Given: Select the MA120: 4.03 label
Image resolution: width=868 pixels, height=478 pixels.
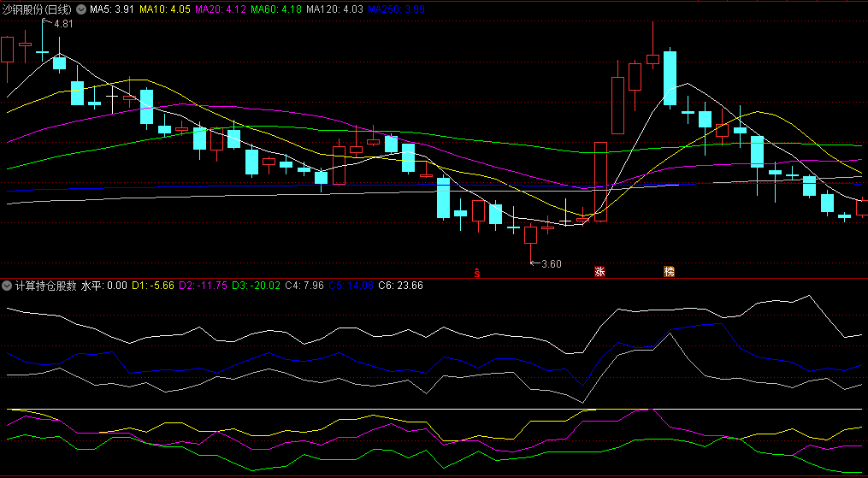Looking at the screenshot, I should [x=335, y=9].
